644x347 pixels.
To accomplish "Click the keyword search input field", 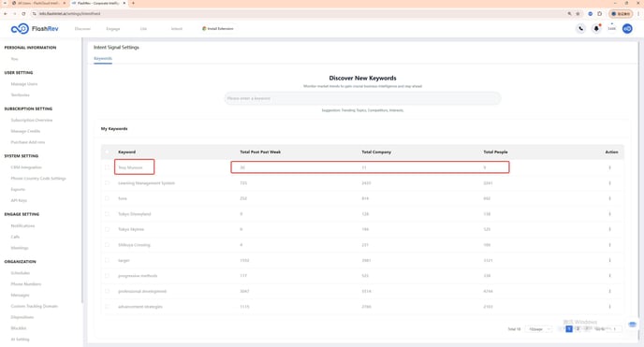I will (x=362, y=98).
